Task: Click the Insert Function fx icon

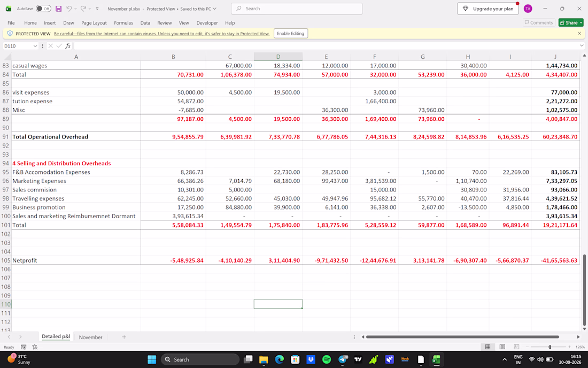Action: point(68,46)
